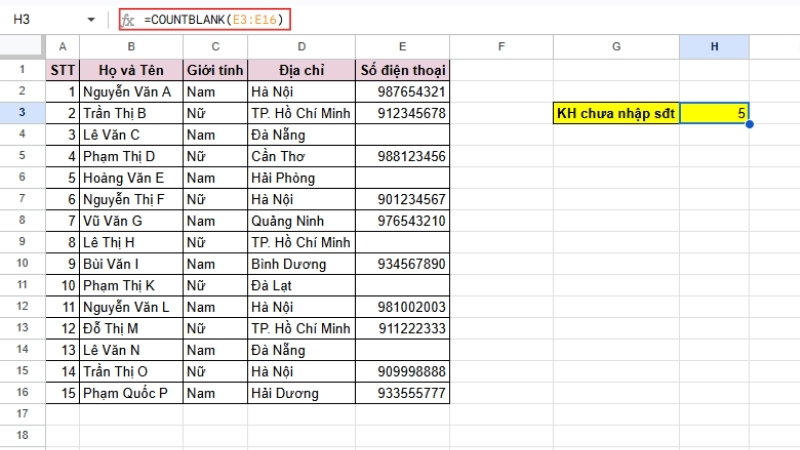Image resolution: width=800 pixels, height=450 pixels.
Task: Select row 1 header
Action: coord(22,69)
